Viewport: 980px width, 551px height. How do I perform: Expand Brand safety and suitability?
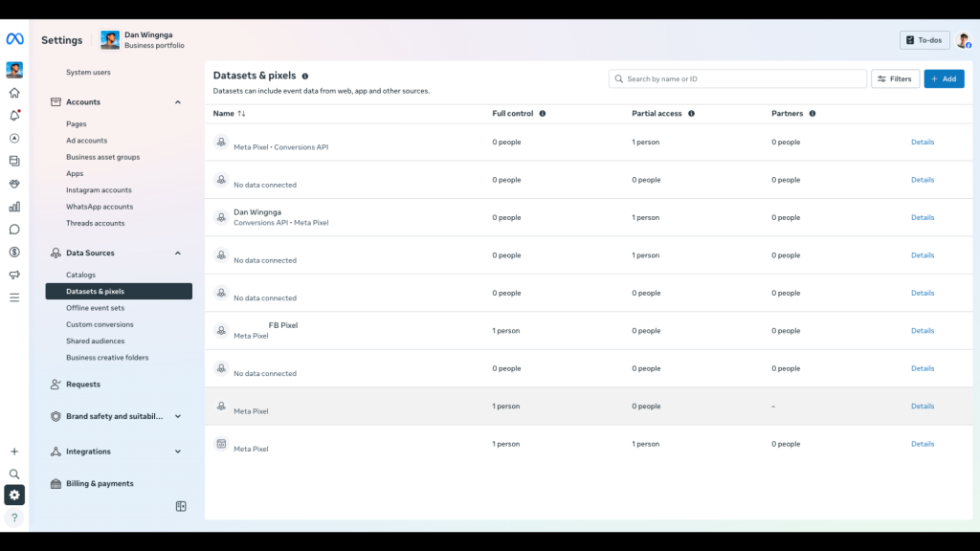tap(178, 416)
